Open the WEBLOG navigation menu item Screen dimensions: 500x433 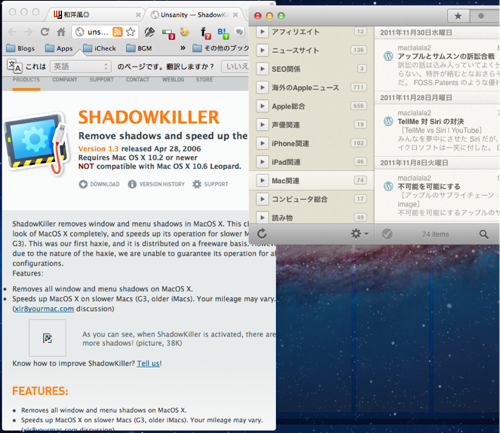click(173, 80)
